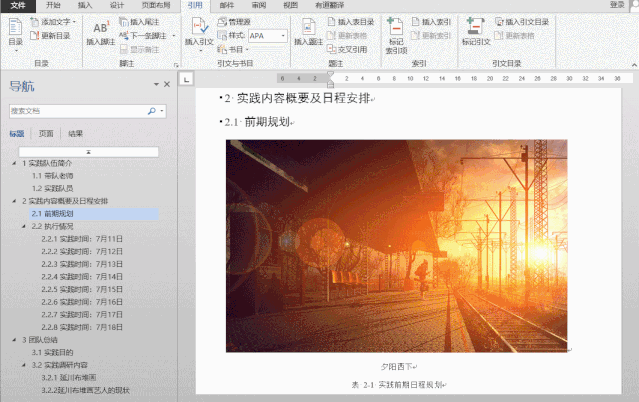639x402 pixels.
Task: Click 更新表格 in the 引文目录 group
Action: pos(514,35)
